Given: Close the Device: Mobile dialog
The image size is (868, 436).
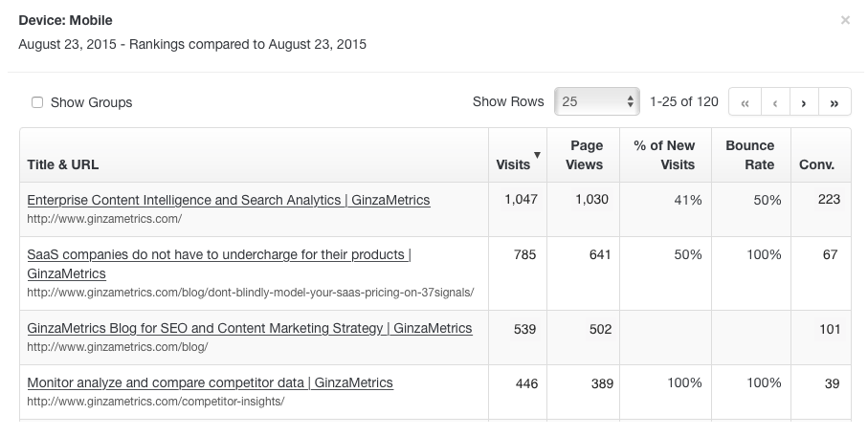Looking at the screenshot, I should [x=845, y=20].
